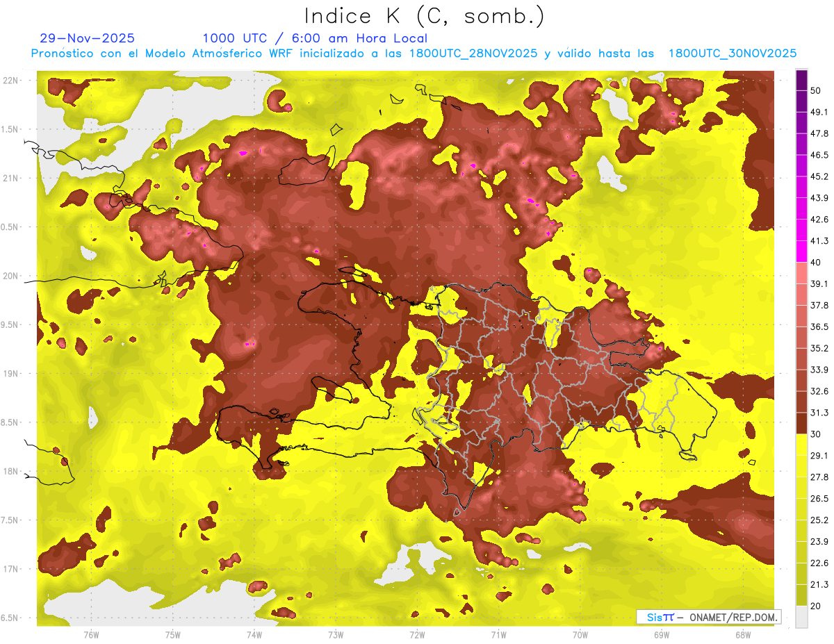Click the 'Pronostico con el Modelo Atmosferico WRF' line
Image resolution: width=834 pixels, height=644 pixels.
click(414, 53)
